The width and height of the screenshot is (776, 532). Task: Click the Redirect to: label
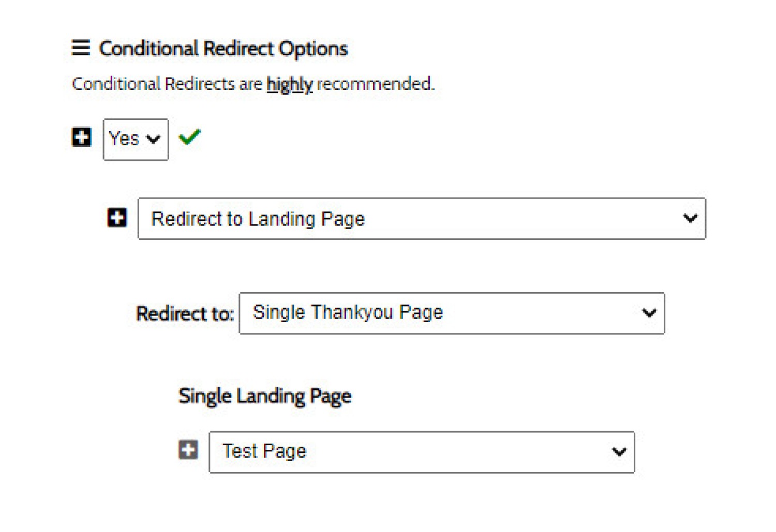click(x=185, y=314)
